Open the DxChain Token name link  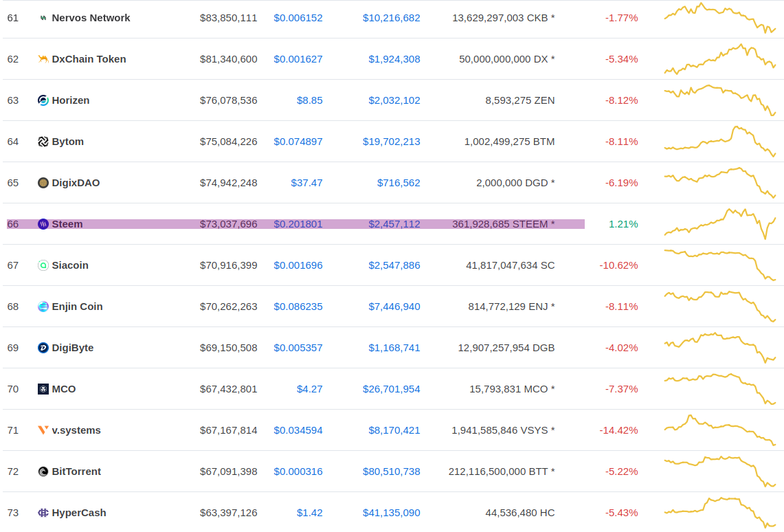tap(89, 59)
